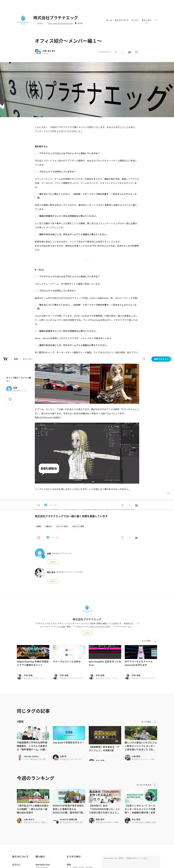Open the Platinum Egg company logo
This screenshot has width=174, height=868.
tap(23, 20)
